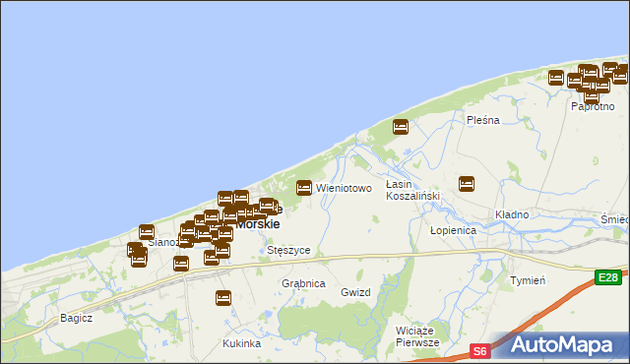
Task: Click the Wieniotowo place label
Action: [344, 188]
